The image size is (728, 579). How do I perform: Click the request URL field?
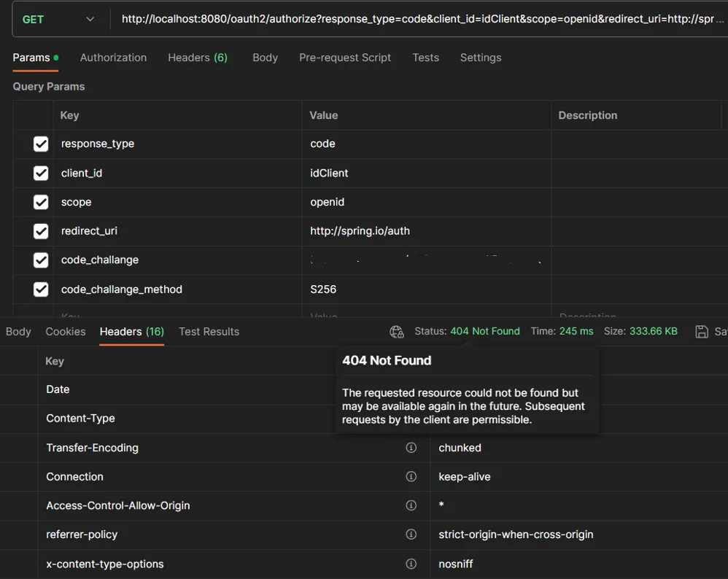[422, 19]
